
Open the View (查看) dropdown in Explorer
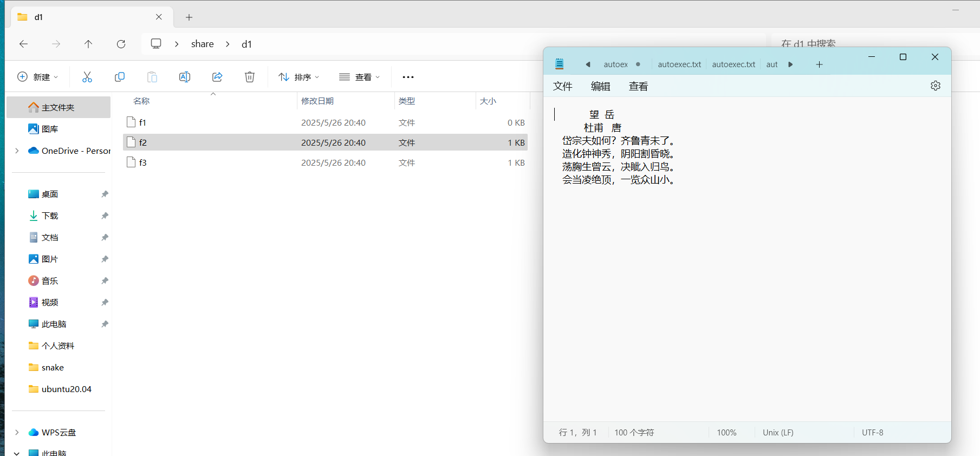360,77
